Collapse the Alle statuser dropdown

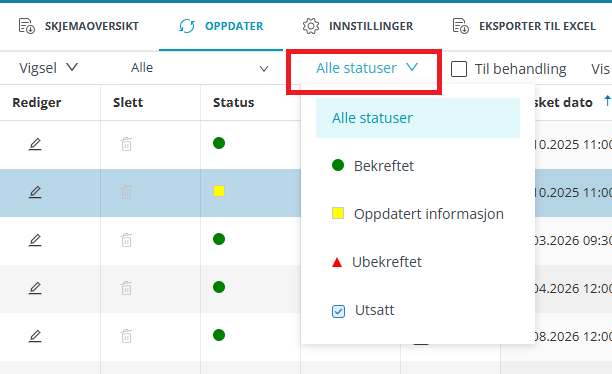367,68
